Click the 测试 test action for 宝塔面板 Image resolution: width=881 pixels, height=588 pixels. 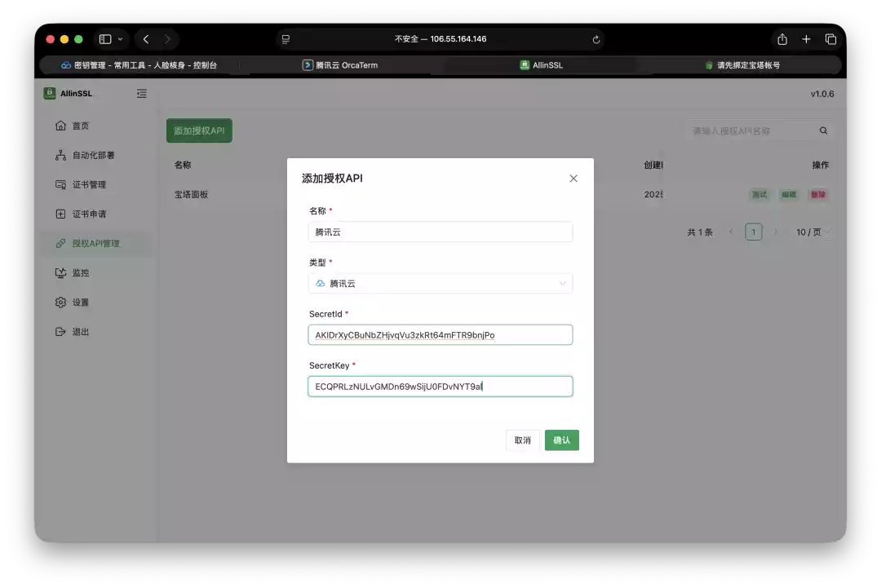(x=759, y=195)
